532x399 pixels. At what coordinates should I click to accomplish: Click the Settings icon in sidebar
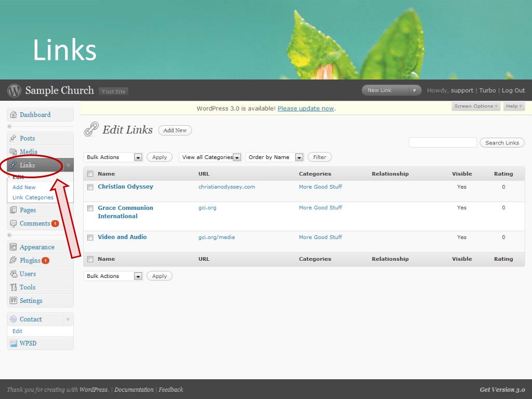(13, 301)
